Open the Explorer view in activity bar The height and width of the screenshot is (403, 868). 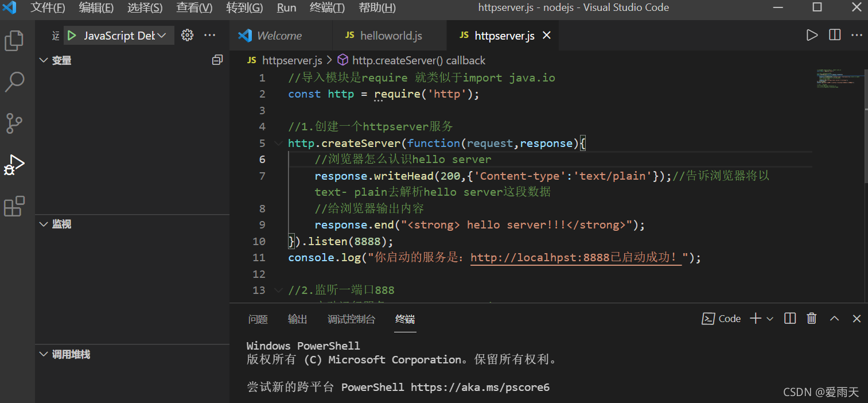tap(14, 40)
